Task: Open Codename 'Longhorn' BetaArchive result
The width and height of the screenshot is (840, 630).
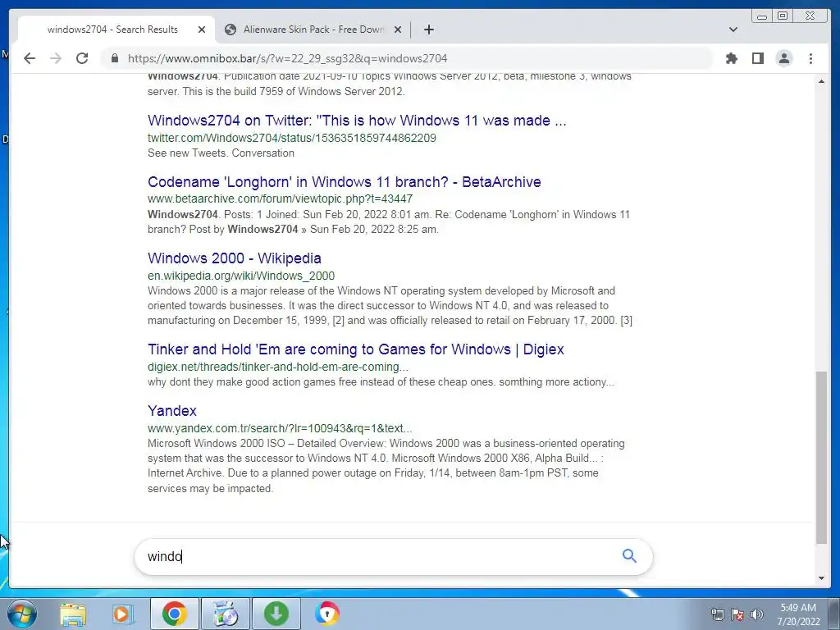Action: (x=345, y=182)
